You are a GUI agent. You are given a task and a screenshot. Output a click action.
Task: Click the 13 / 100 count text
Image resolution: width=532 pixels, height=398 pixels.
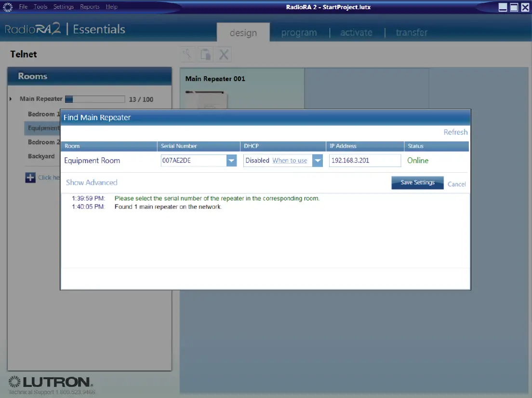click(141, 99)
